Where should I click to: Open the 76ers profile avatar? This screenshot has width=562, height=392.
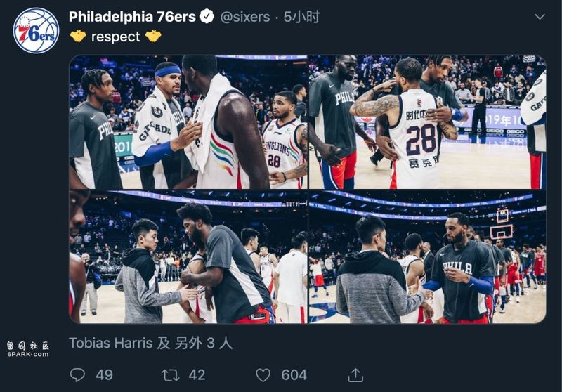pyautogui.click(x=36, y=31)
